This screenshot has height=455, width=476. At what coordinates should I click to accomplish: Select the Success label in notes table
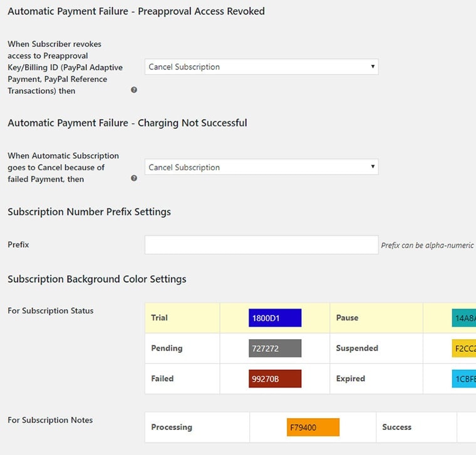pyautogui.click(x=396, y=427)
